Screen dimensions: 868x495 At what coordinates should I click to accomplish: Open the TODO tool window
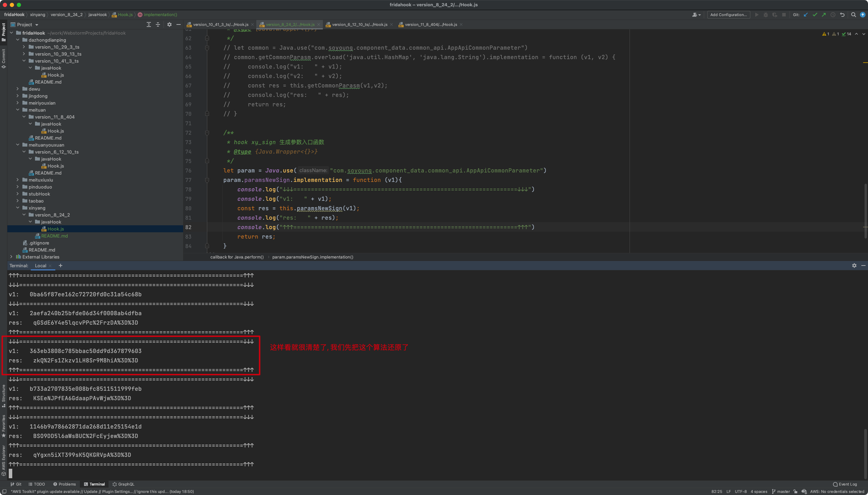37,484
